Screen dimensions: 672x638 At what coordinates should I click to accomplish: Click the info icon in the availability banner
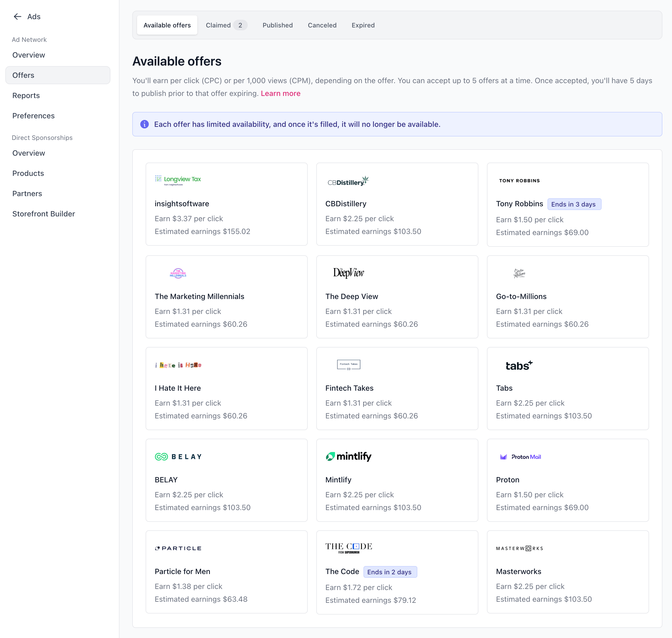145,124
